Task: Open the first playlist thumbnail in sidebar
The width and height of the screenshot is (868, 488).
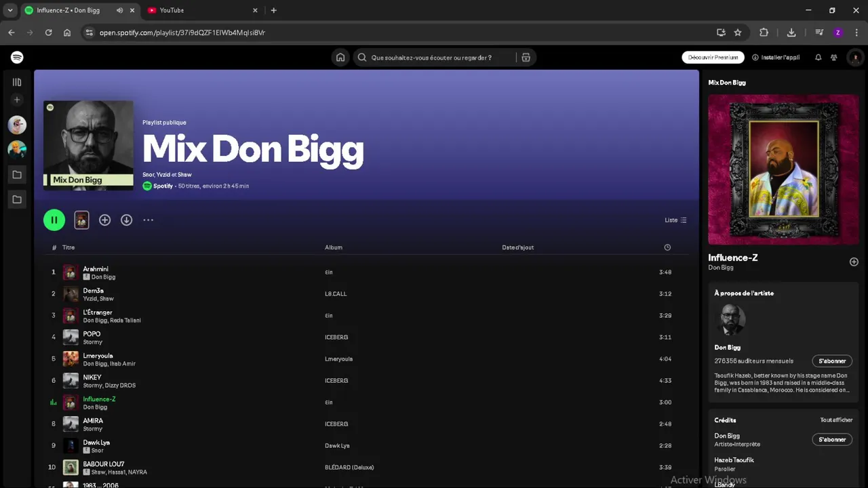Action: coord(17,125)
